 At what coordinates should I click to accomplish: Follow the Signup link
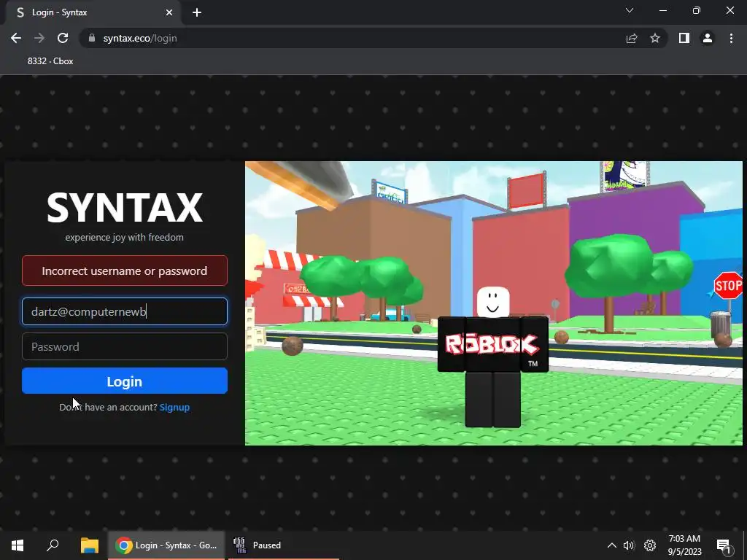coord(174,407)
